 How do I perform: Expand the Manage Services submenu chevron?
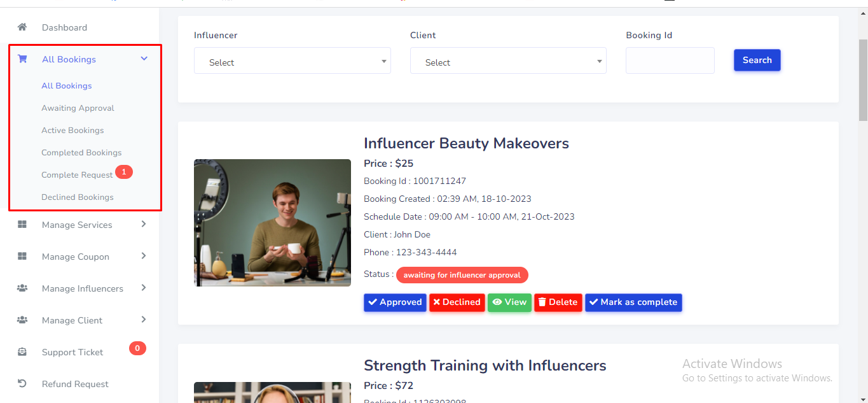(x=144, y=224)
